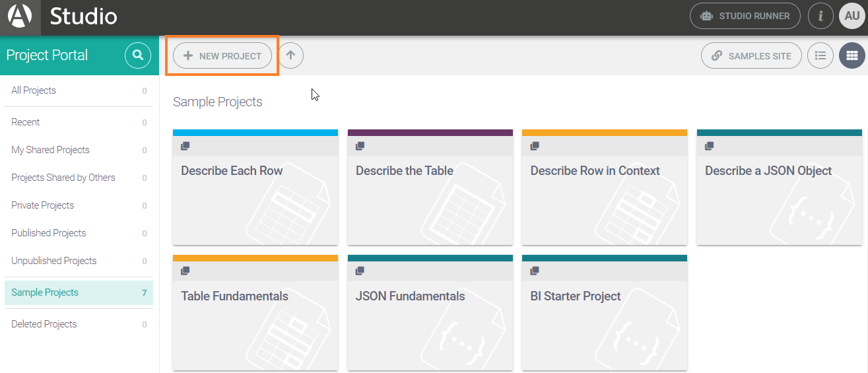
Task: Click the orange bar on Table Fundamentals
Action: [255, 258]
